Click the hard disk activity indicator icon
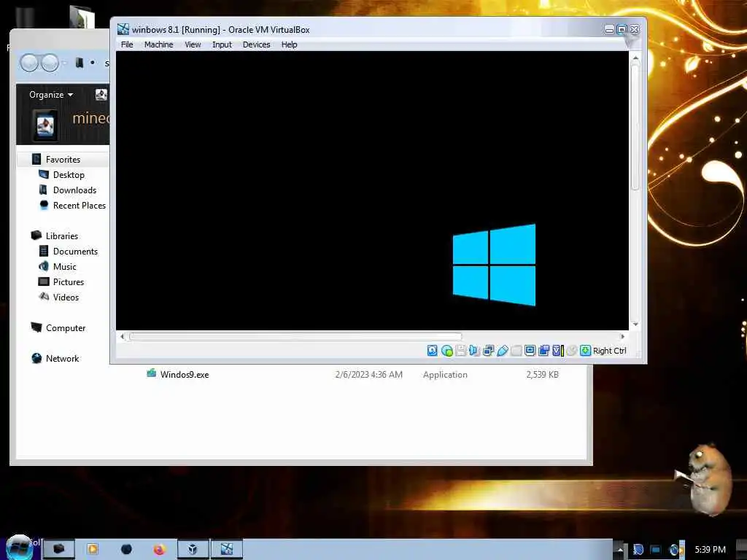Image resolution: width=747 pixels, height=560 pixels. coord(432,351)
